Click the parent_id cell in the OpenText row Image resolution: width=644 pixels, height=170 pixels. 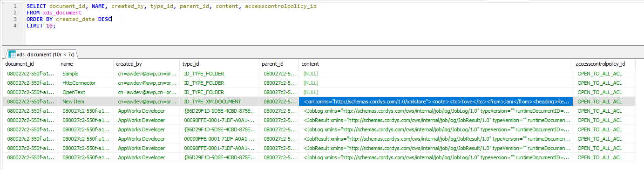click(279, 92)
